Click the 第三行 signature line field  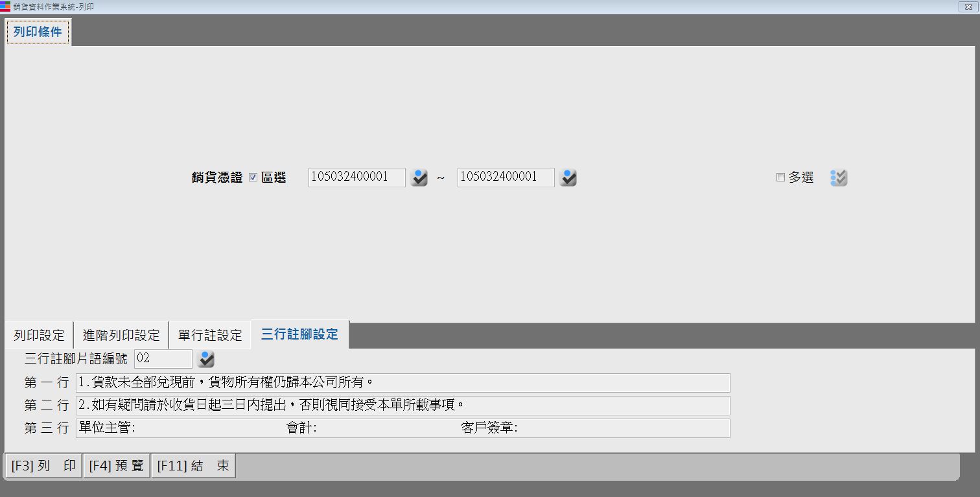pos(402,428)
